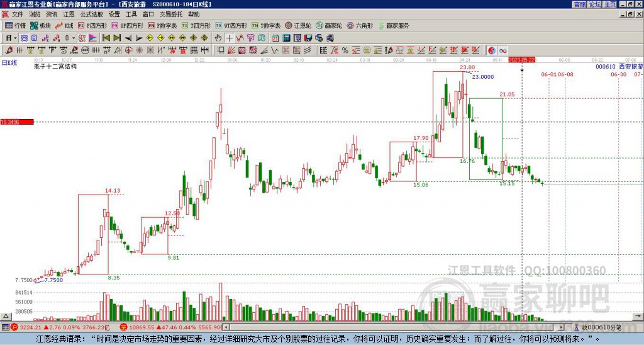Open the T四方形 tool
The image size is (644, 345).
click(x=196, y=25)
